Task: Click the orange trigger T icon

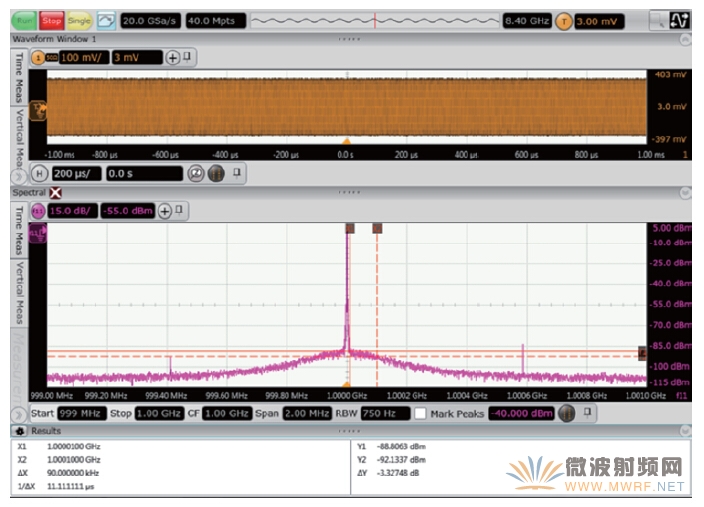Action: pyautogui.click(x=564, y=21)
